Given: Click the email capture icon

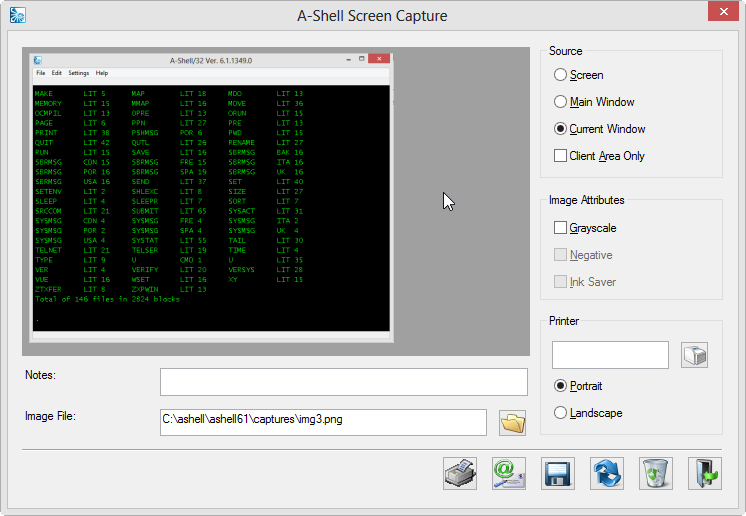Looking at the screenshot, I should point(509,473).
